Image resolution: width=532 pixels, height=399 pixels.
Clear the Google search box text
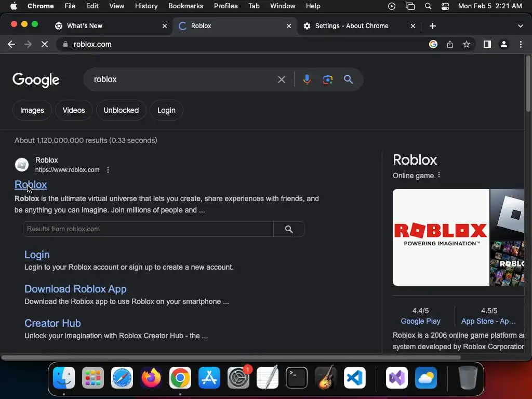pos(281,79)
